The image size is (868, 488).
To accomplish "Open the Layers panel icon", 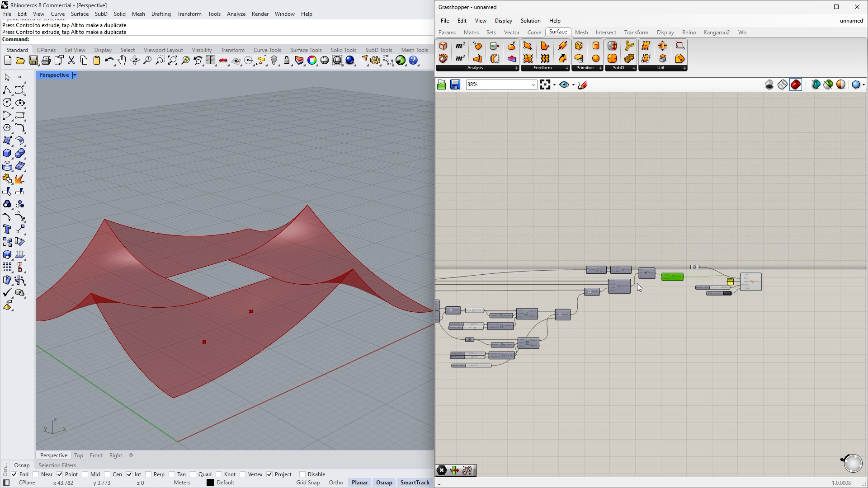I will pos(299,61).
